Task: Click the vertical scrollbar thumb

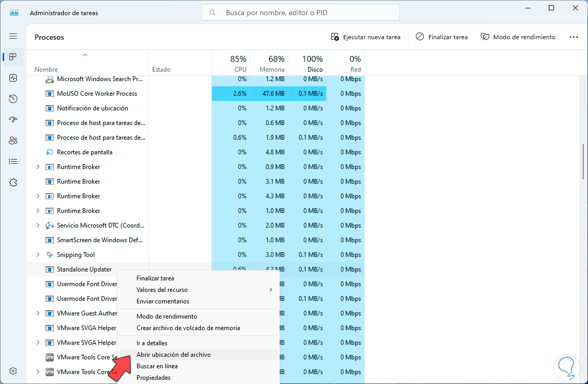Action: (x=583, y=162)
